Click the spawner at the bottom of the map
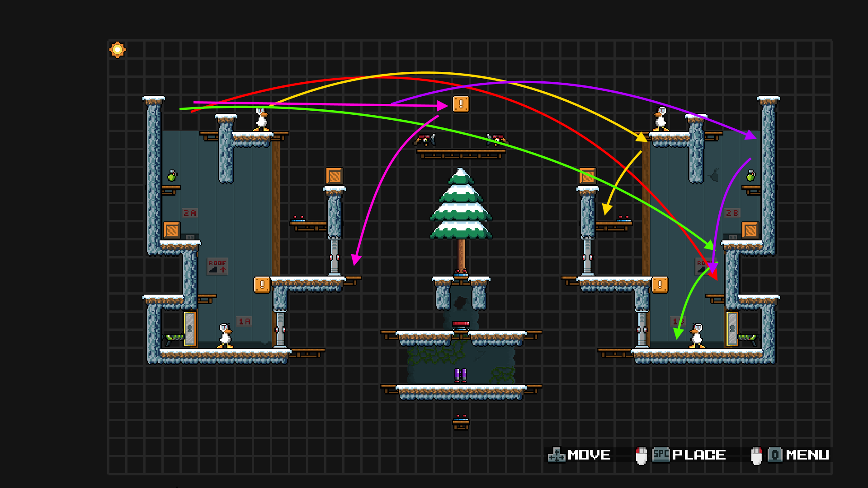This screenshot has width=868, height=488. tap(461, 422)
